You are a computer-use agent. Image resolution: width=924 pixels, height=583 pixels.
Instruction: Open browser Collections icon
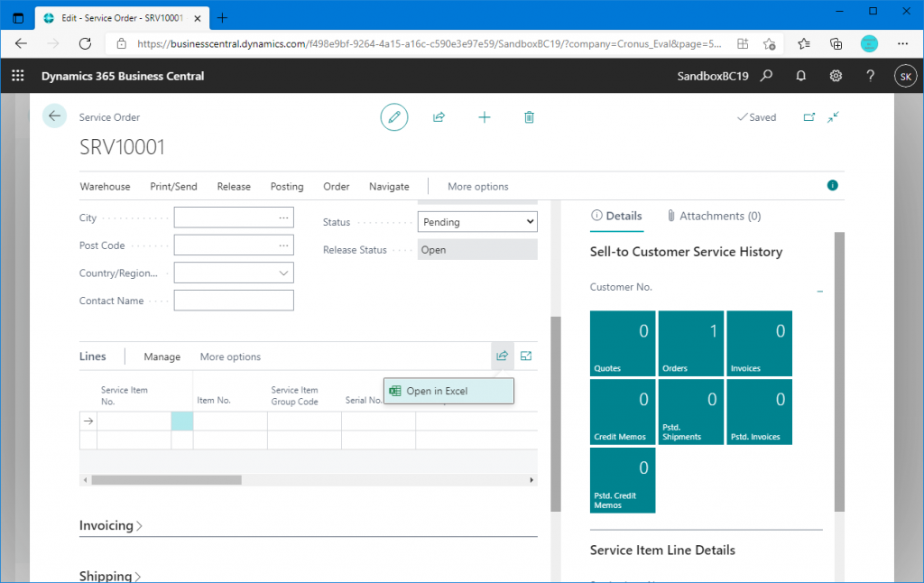[836, 43]
